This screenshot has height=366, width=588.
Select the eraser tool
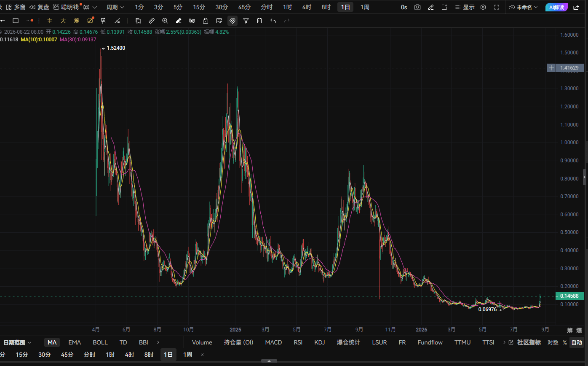(179, 21)
